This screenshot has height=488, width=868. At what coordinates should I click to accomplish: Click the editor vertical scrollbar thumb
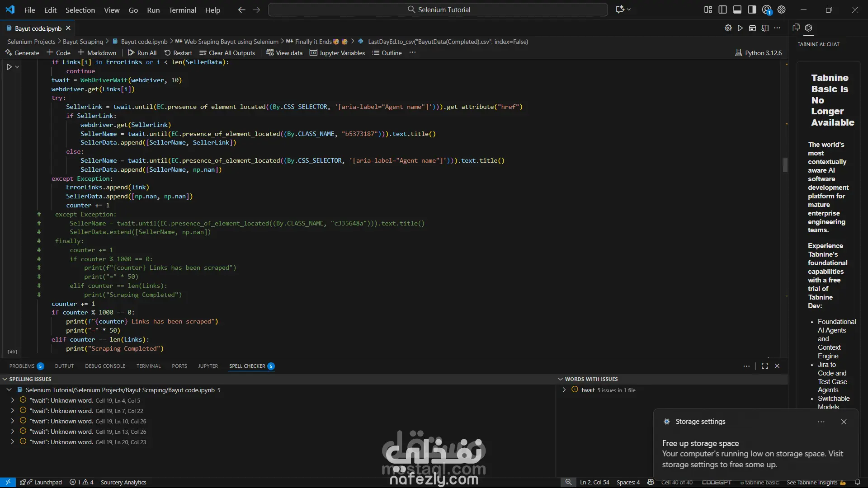(785, 165)
